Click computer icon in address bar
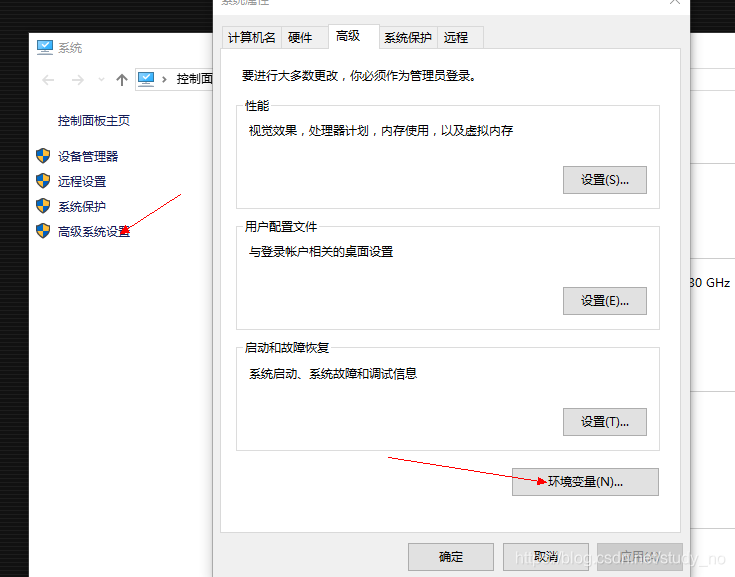The height and width of the screenshot is (577, 735). click(x=146, y=79)
